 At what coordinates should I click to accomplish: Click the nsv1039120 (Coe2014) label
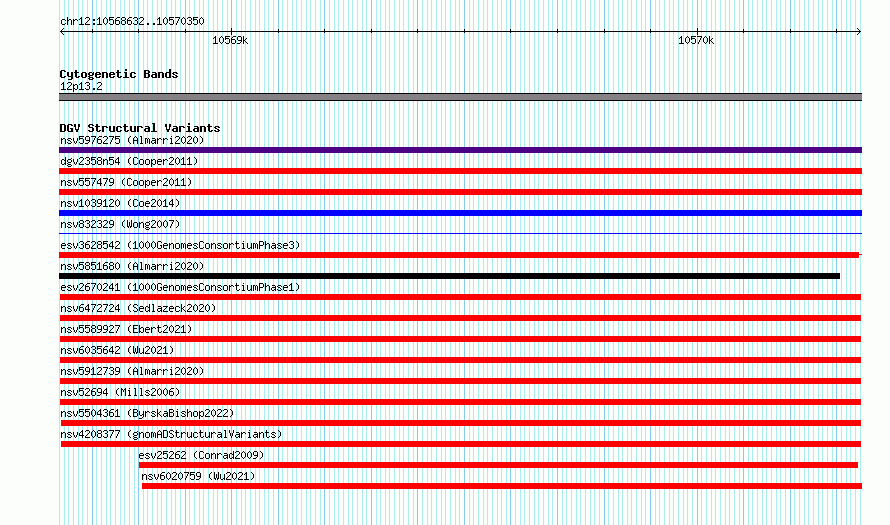[x=120, y=203]
